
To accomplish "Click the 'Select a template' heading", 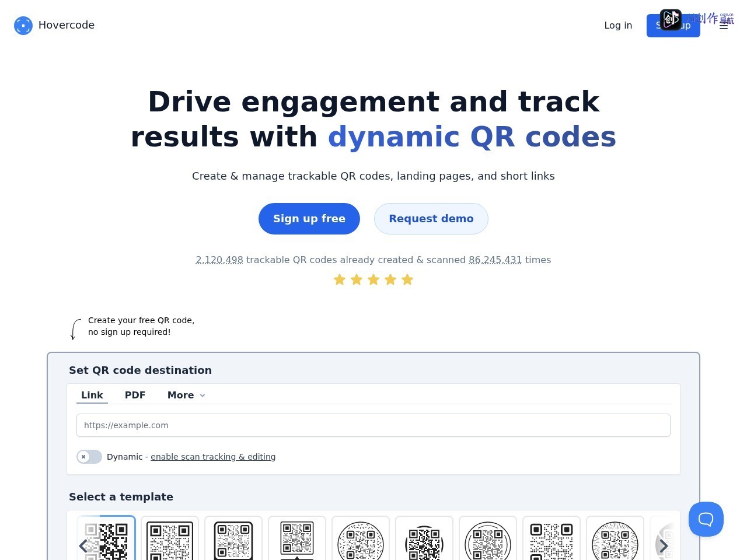I will tap(121, 497).
